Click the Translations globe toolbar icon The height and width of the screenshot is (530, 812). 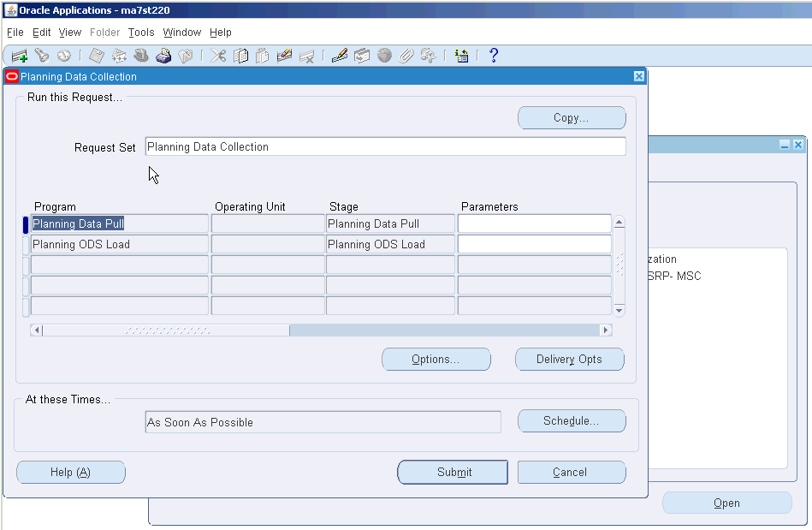[384, 56]
